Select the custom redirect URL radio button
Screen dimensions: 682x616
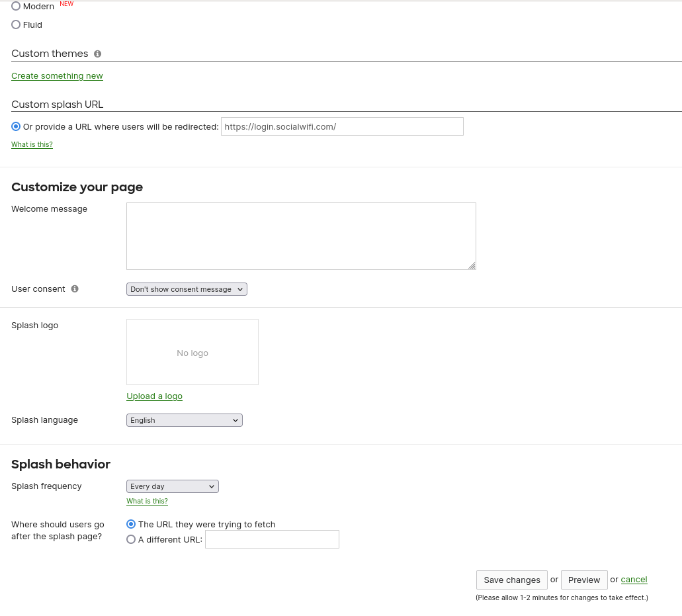point(16,126)
